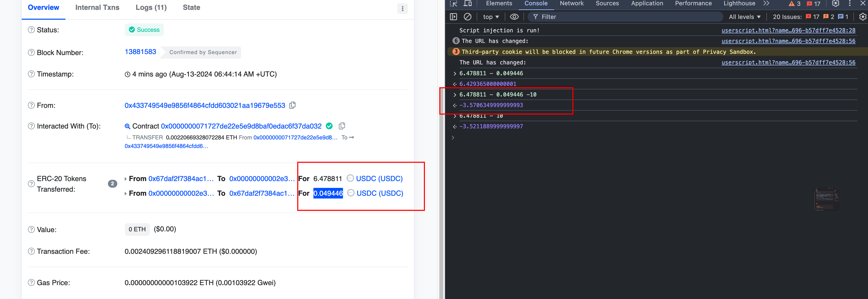Screen dimensions: 868x299
Task: Toggle the device toolbar icon in DevTools
Action: coord(468,3)
